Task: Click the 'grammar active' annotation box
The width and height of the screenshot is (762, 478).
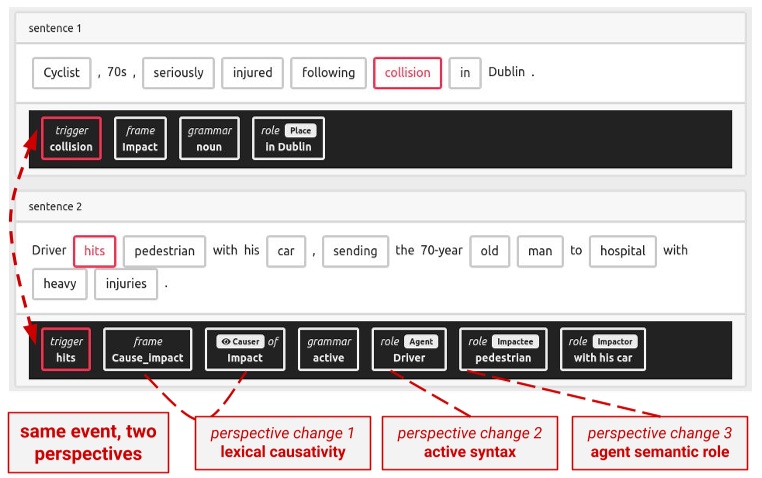Action: pos(328,349)
